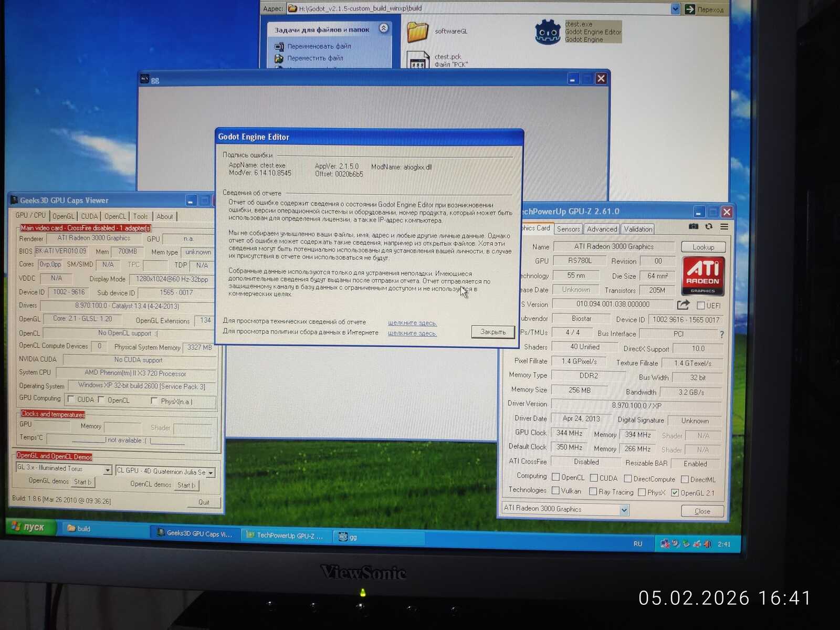Click the RU language indicator in the taskbar

pyautogui.click(x=638, y=544)
